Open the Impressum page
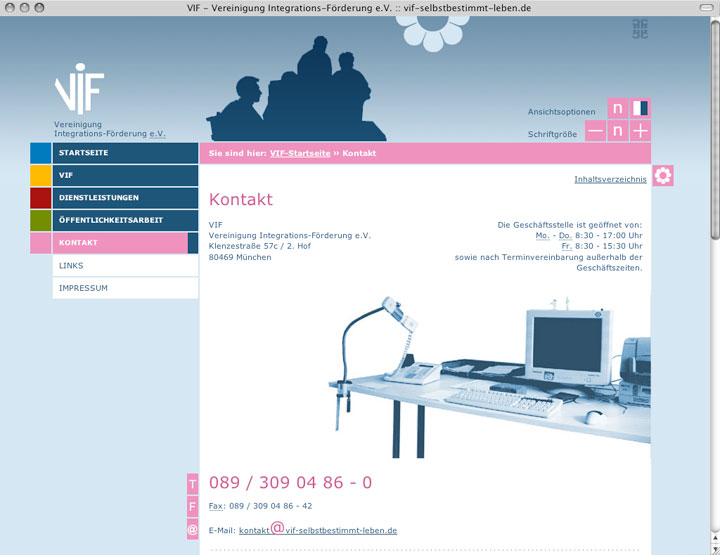The height and width of the screenshot is (555, 720). click(125, 288)
